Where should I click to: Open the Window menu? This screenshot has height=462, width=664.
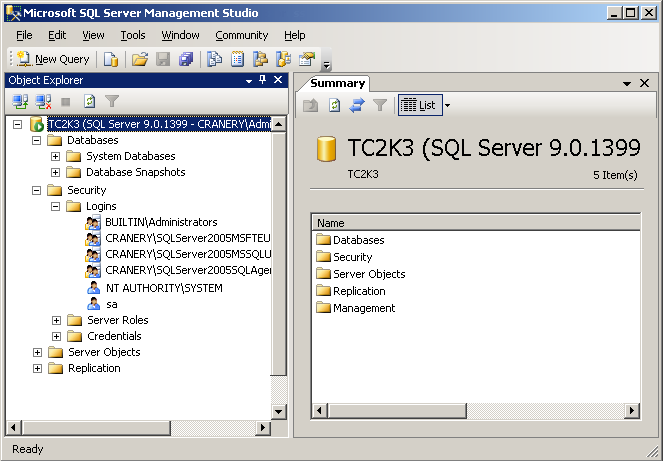180,36
